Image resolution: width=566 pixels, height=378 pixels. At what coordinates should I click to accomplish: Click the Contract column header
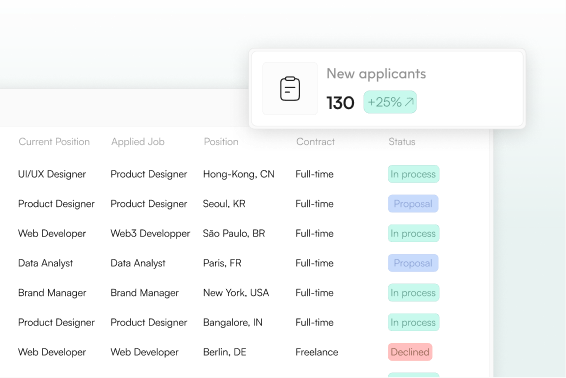(x=315, y=142)
